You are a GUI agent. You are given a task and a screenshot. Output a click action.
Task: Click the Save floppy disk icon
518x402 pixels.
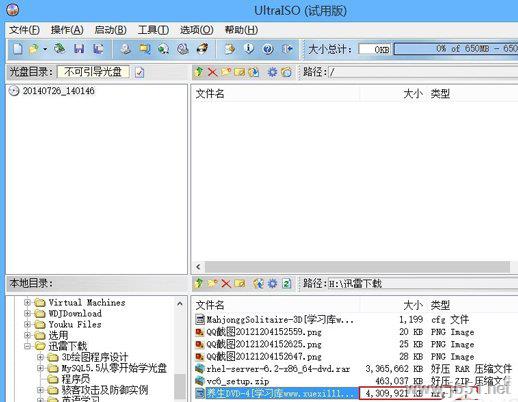coord(79,49)
